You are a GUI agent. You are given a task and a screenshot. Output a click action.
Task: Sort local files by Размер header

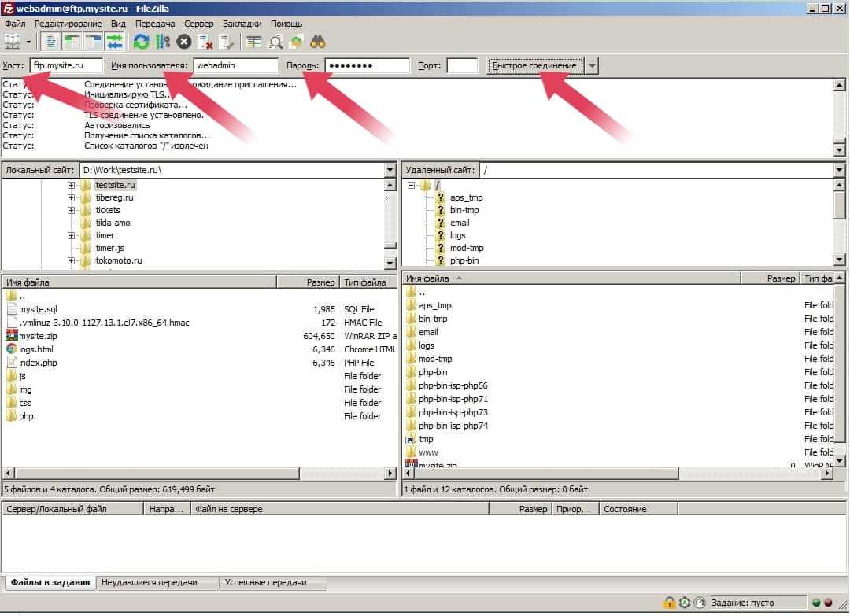click(x=309, y=282)
